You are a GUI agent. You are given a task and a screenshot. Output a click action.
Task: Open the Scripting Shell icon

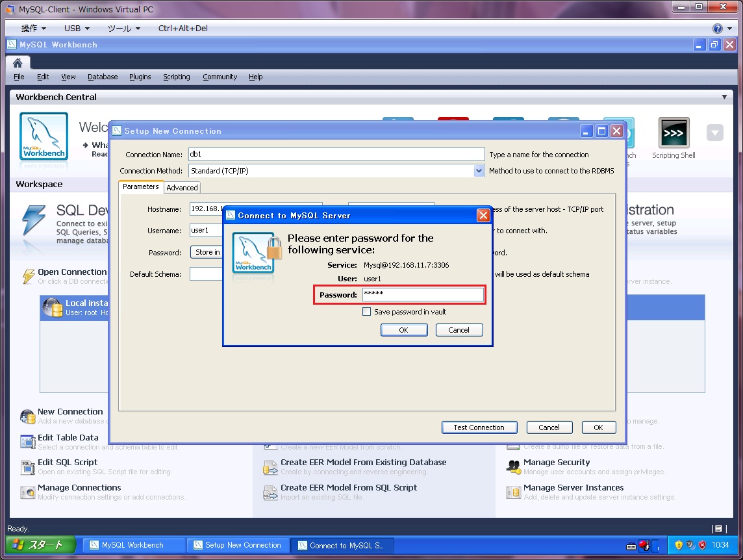(x=674, y=133)
